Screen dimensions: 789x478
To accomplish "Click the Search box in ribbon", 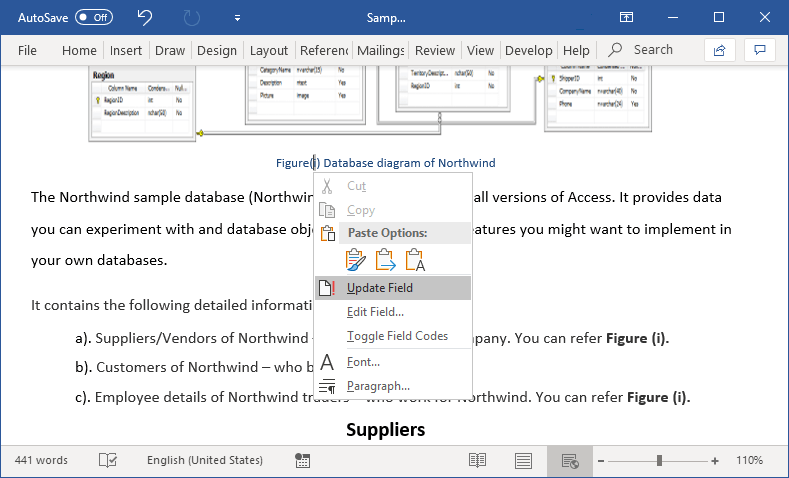I will click(x=652, y=50).
